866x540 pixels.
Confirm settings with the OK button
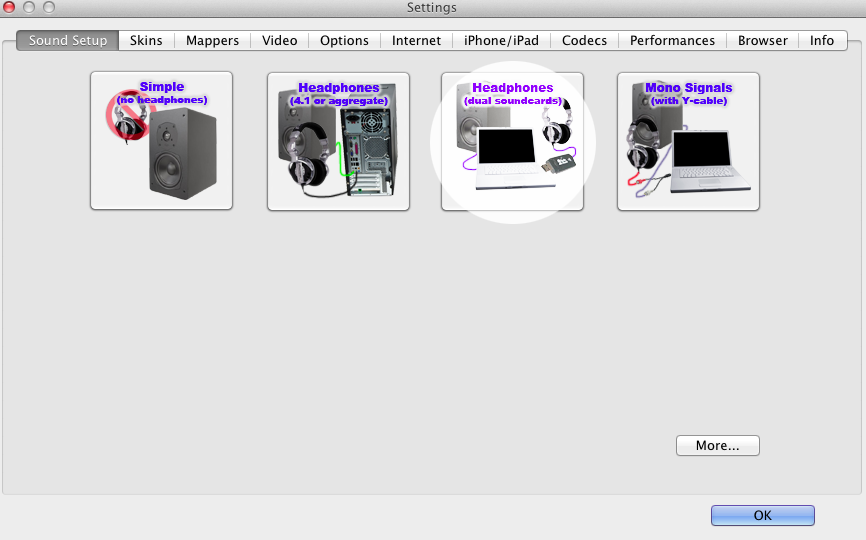point(762,516)
